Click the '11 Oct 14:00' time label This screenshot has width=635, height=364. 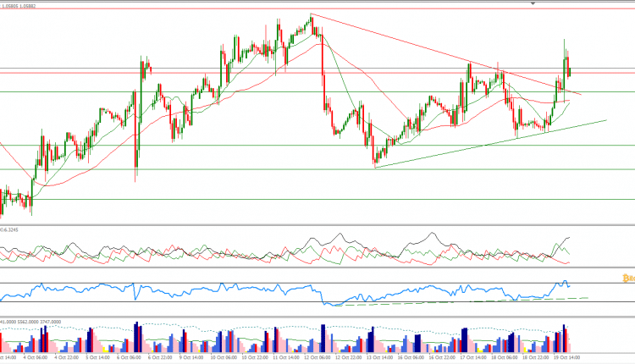coord(286,357)
